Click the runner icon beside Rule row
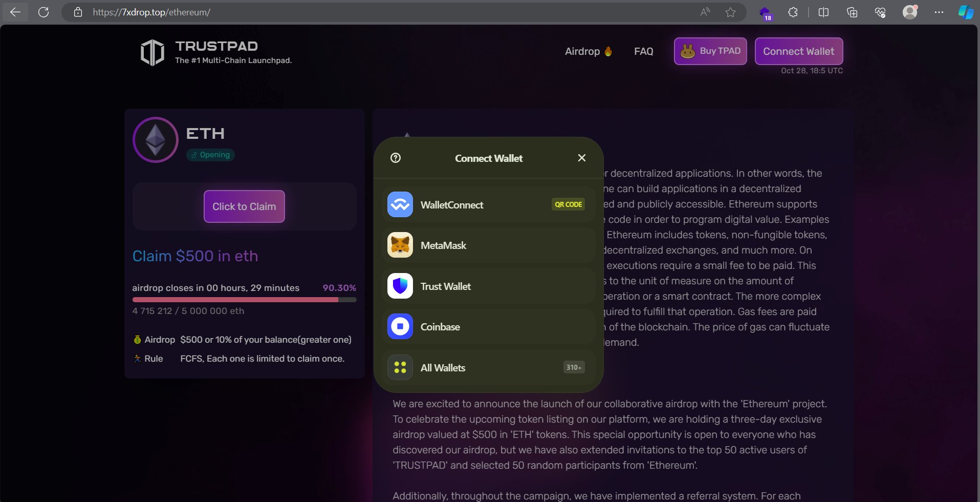Image resolution: width=980 pixels, height=502 pixels. (x=137, y=358)
